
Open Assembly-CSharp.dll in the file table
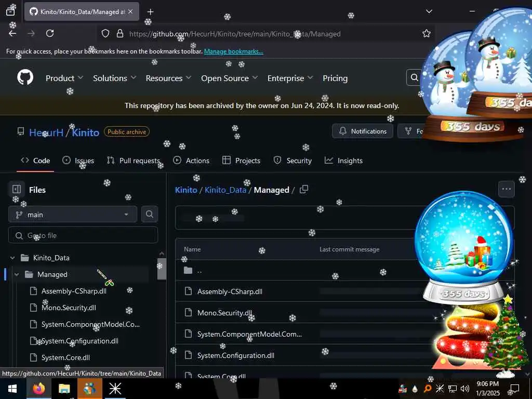(230, 291)
